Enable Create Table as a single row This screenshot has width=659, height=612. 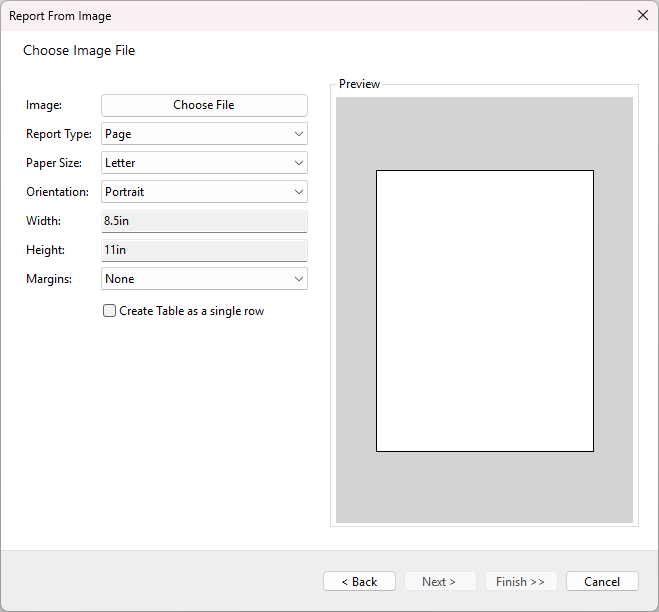[x=110, y=311]
